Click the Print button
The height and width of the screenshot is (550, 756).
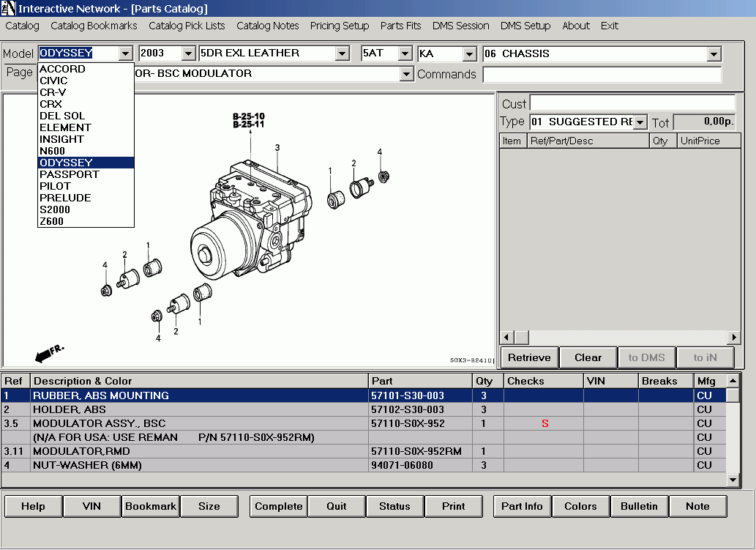point(454,506)
